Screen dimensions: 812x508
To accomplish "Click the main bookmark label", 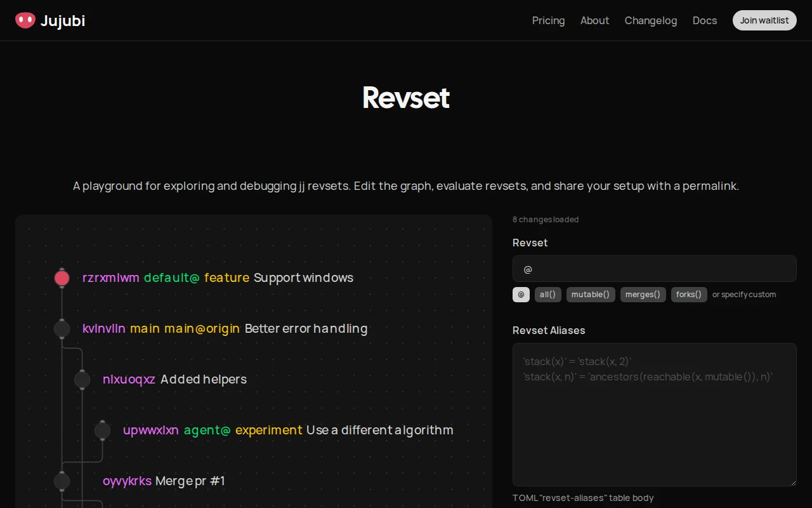I will click(145, 328).
